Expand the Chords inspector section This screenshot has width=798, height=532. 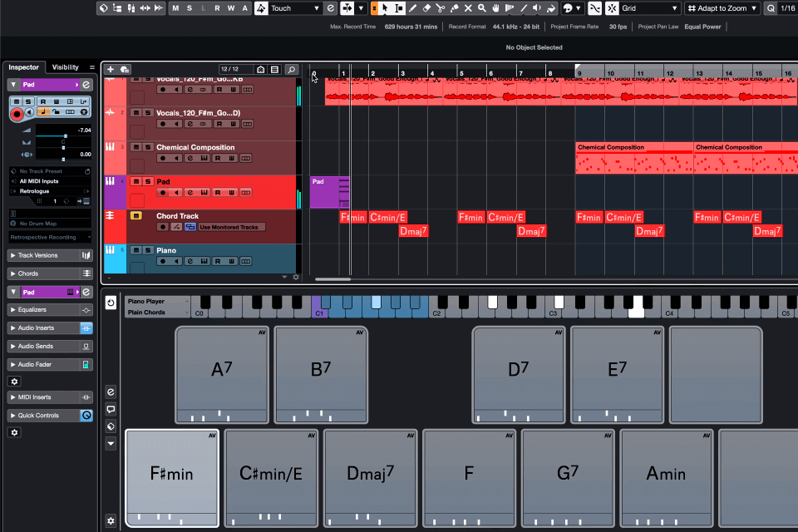(x=43, y=273)
